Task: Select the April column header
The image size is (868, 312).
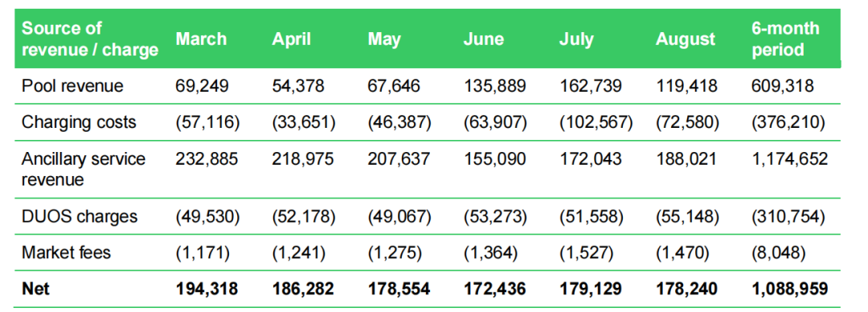Action: [291, 39]
